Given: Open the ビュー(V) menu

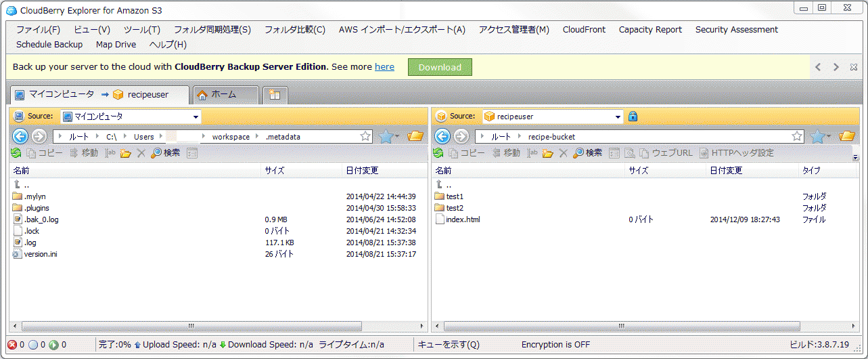Looking at the screenshot, I should click(92, 30).
